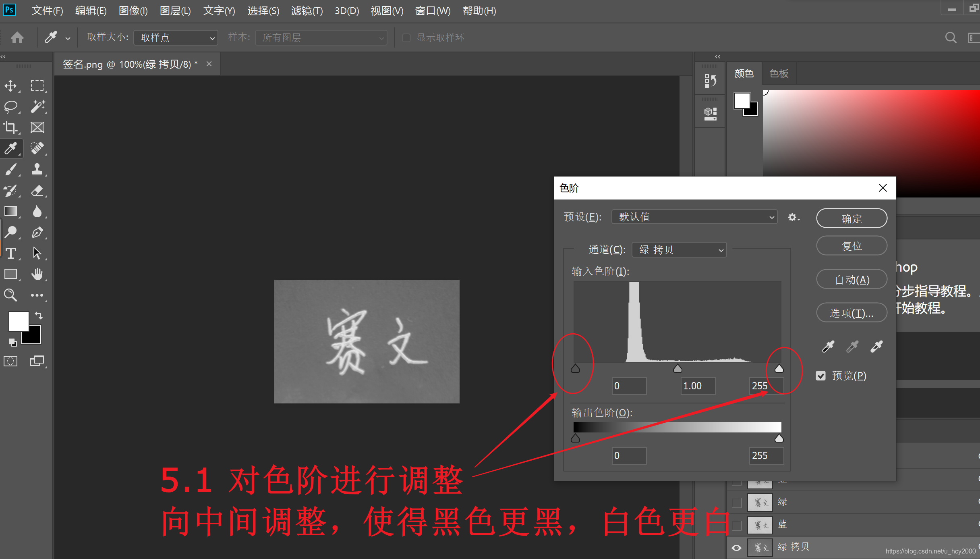The image size is (980, 559).
Task: Select the Lasso tool
Action: pyautogui.click(x=11, y=107)
